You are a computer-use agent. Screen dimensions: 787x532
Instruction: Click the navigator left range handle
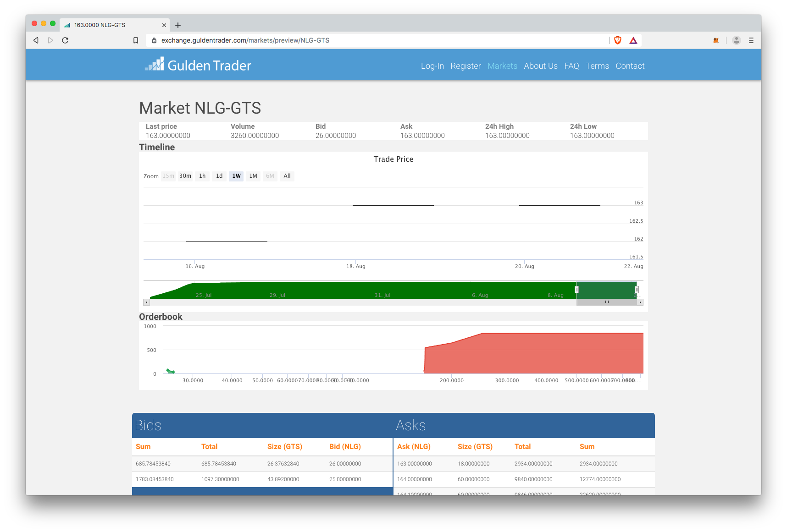(x=576, y=290)
